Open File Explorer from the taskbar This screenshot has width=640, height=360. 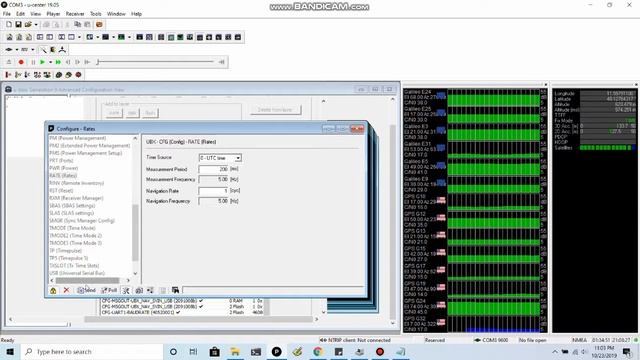[235, 351]
